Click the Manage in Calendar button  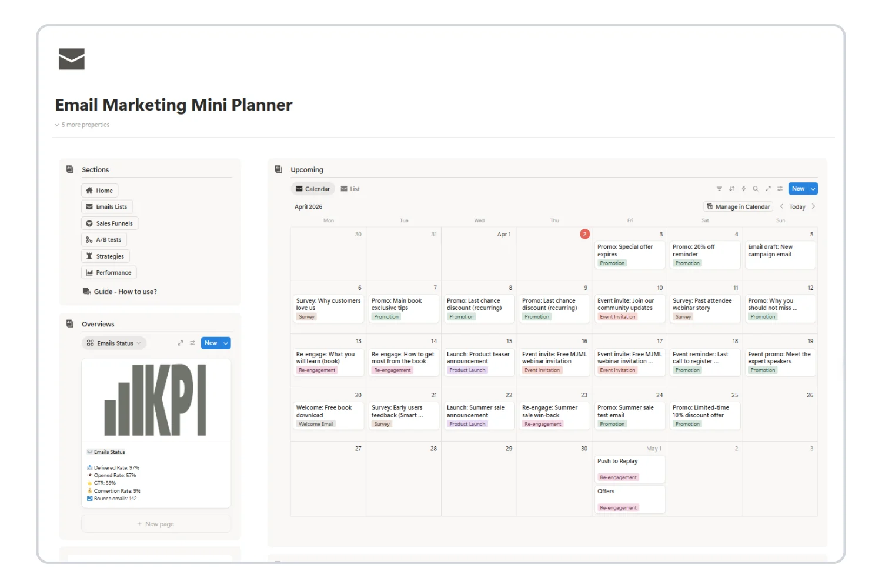point(738,206)
